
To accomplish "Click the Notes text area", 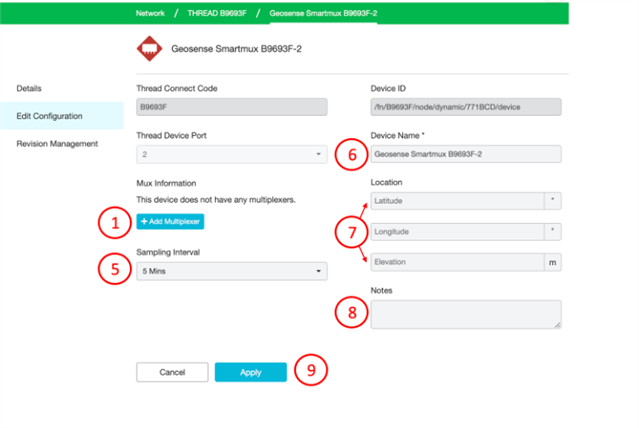I will click(466, 315).
